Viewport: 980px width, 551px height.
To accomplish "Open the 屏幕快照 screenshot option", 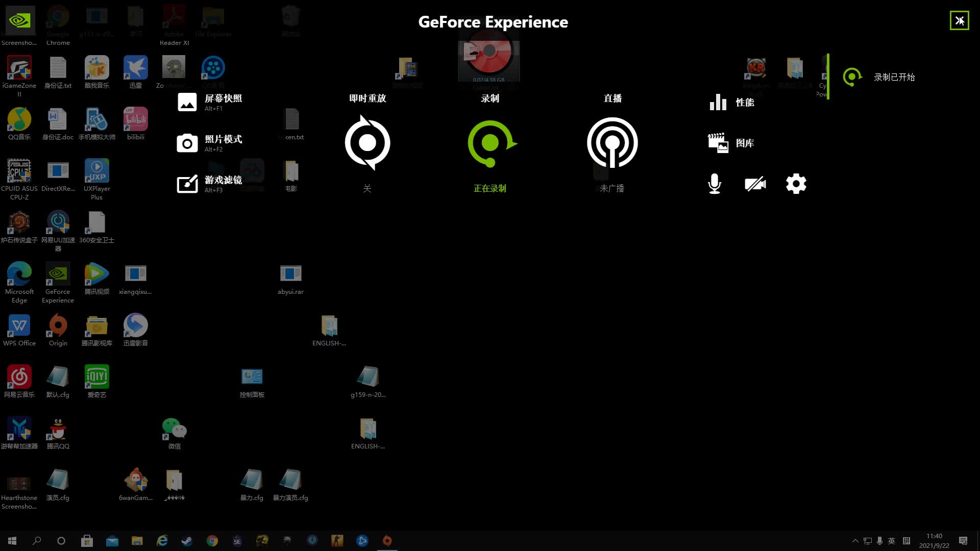I will click(210, 102).
